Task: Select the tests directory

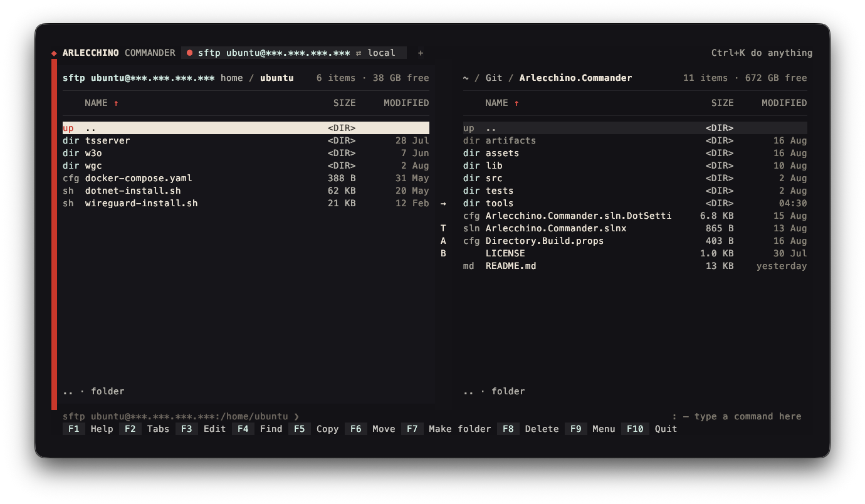Action: (x=635, y=191)
